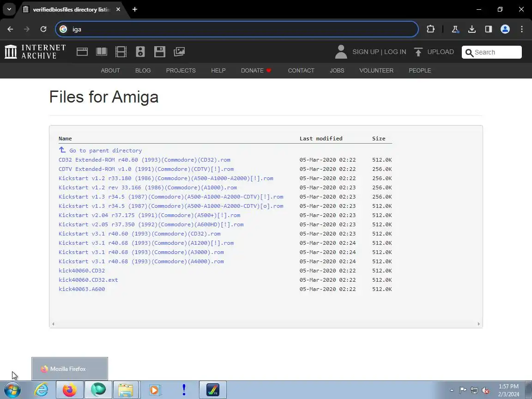Screen dimensions: 532x399
Task: Open Kickstart v1.2 rev 33.166 A1000 link
Action: click(148, 187)
